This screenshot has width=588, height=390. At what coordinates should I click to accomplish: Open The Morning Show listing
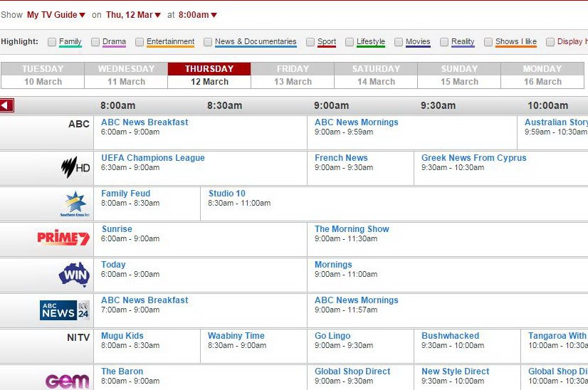(352, 229)
